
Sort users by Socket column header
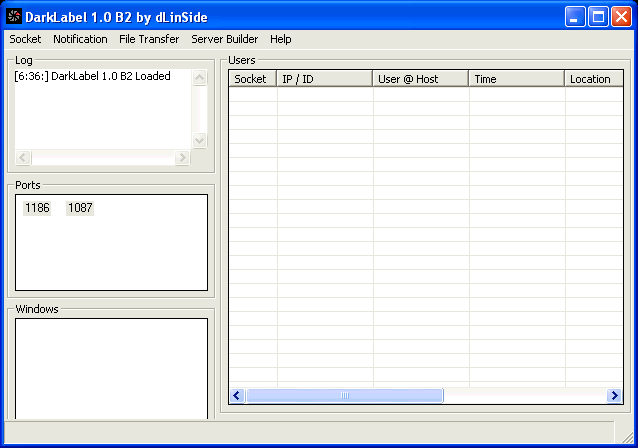click(x=252, y=79)
